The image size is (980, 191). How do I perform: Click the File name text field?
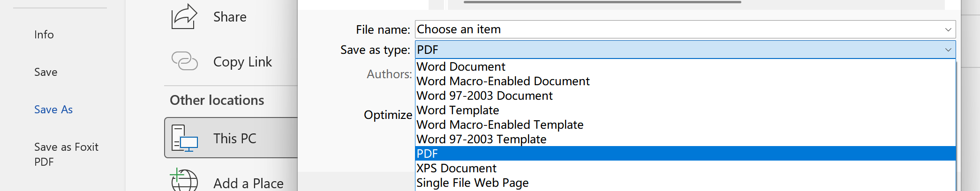coord(685,29)
